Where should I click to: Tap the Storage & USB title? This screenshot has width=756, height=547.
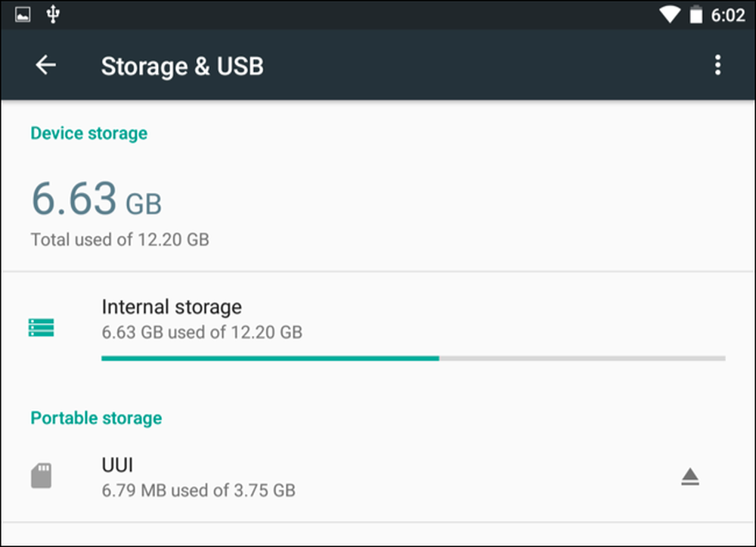(x=182, y=66)
